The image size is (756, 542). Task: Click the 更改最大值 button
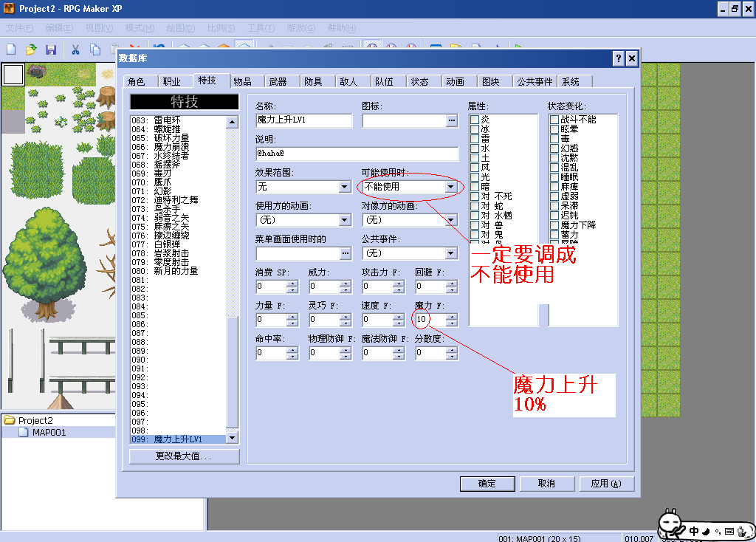[184, 456]
